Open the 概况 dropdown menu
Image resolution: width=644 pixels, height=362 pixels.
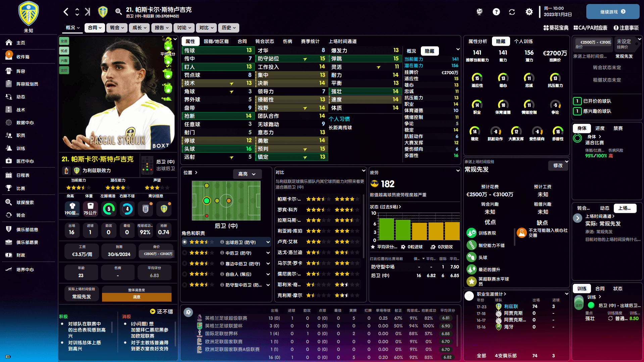click(x=72, y=28)
